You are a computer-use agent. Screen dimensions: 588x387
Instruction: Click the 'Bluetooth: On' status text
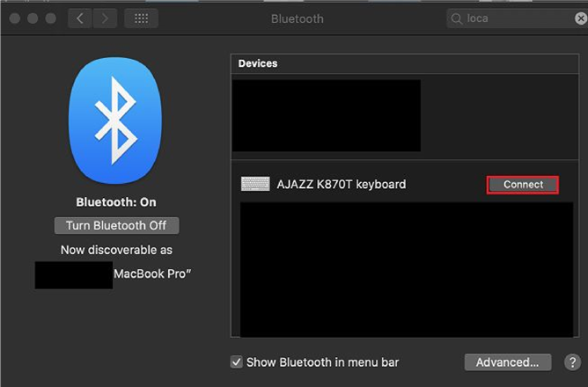pyautogui.click(x=116, y=202)
